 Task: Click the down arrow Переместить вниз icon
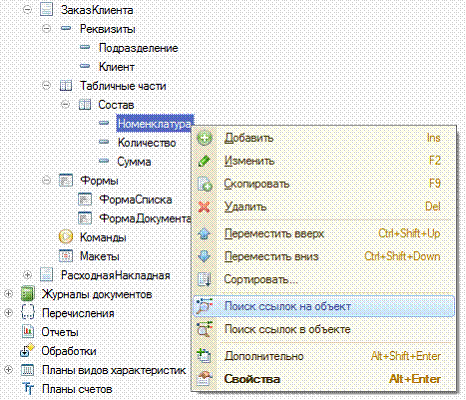click(204, 256)
